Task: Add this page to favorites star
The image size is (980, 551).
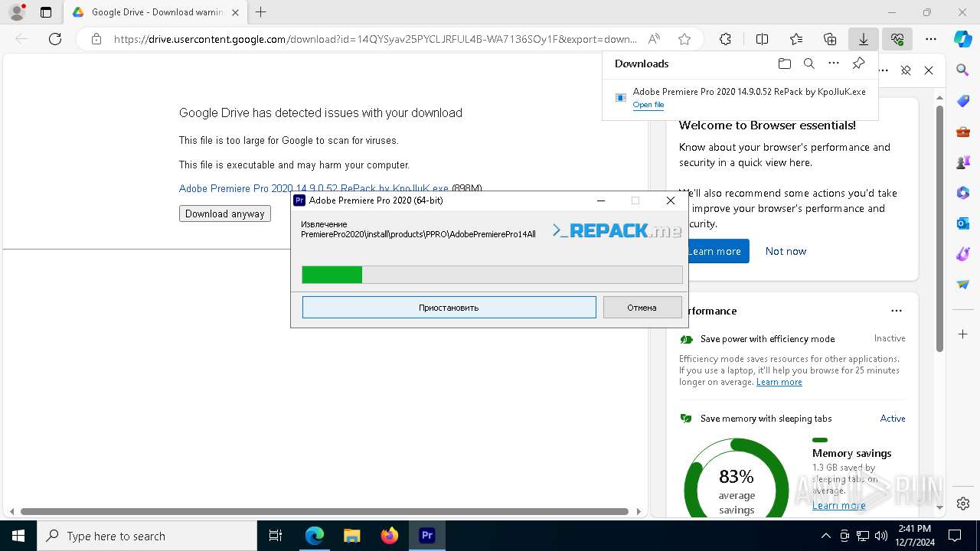Action: point(684,39)
